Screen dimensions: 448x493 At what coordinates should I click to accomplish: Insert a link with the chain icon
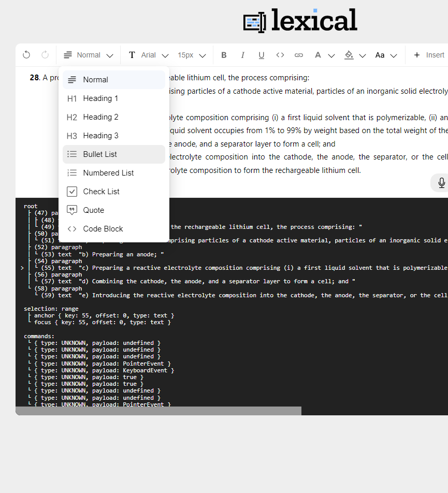(x=299, y=55)
